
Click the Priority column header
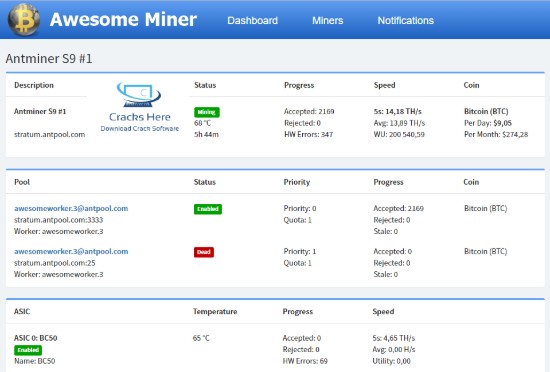pos(297,182)
